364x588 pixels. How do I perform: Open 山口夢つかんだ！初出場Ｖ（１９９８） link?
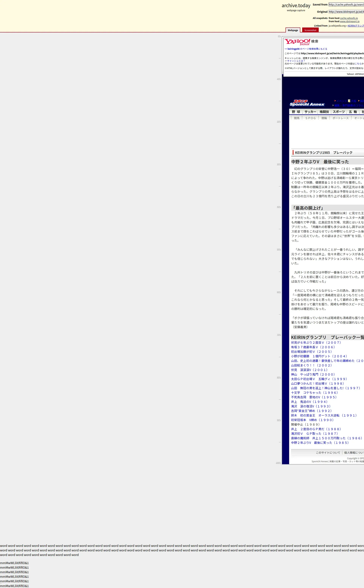(318, 384)
